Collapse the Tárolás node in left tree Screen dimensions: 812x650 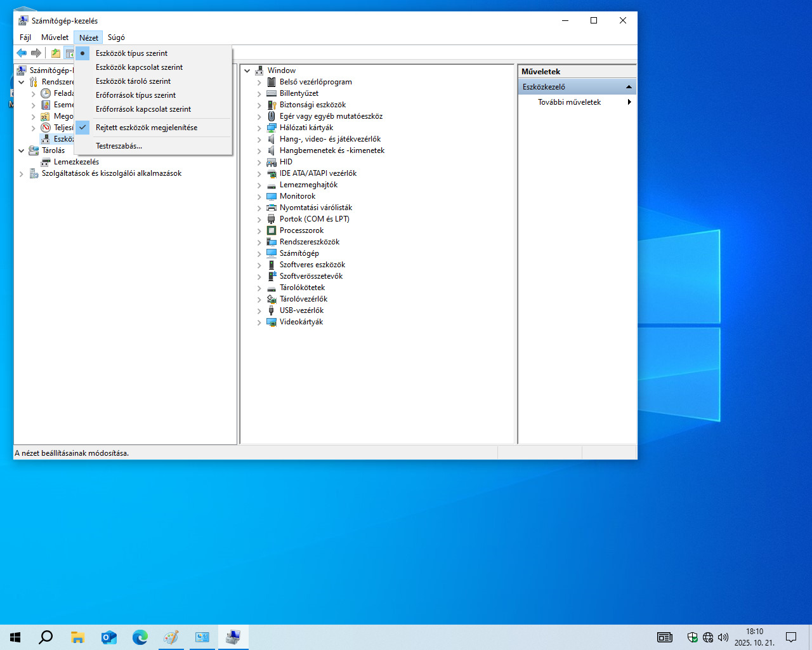pos(22,150)
